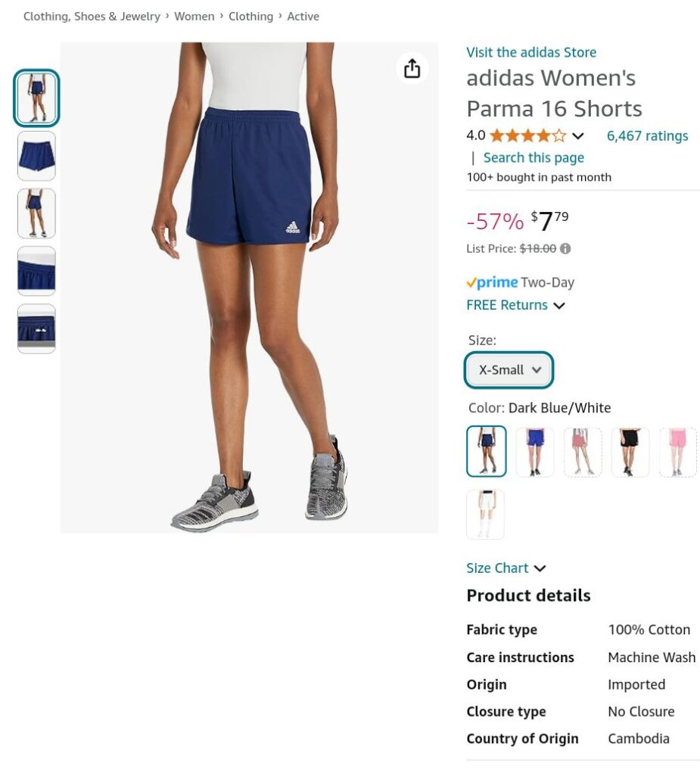View the drawstring detail thumbnail
This screenshot has width=700, height=775.
click(x=36, y=328)
